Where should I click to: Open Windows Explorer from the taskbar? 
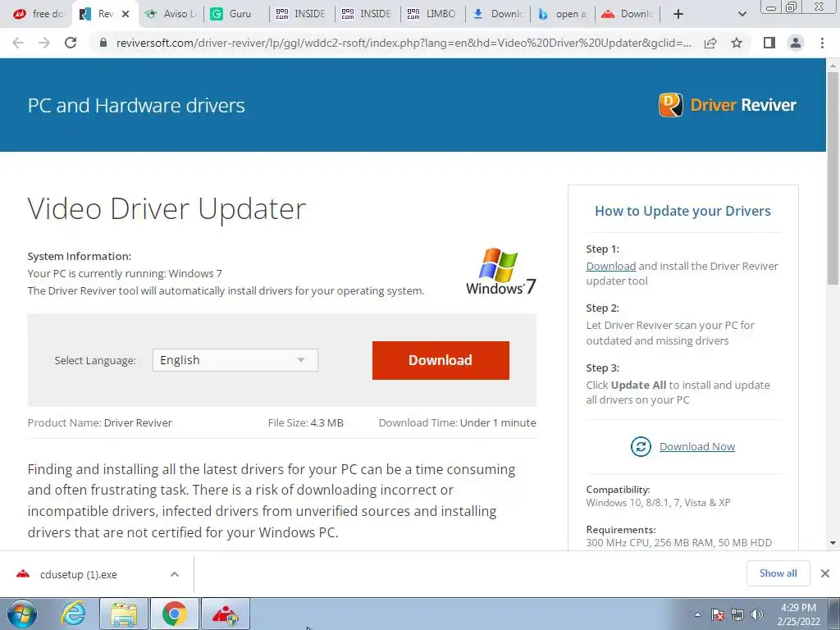click(124, 614)
